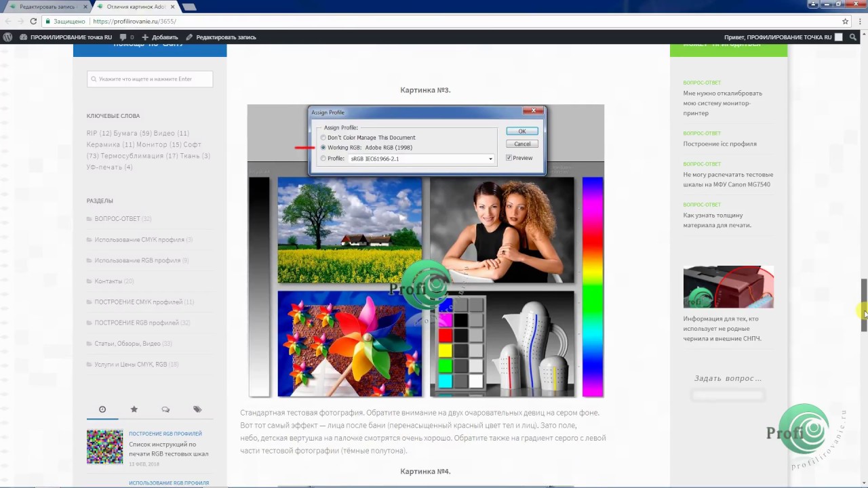
Task: Close the Отличия картинок Adobe tab
Action: (172, 7)
